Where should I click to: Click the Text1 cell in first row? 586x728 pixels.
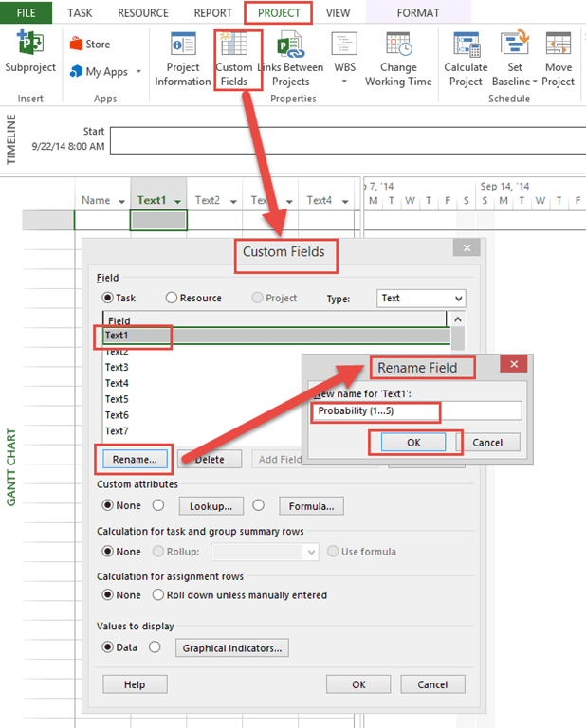pyautogui.click(x=158, y=221)
